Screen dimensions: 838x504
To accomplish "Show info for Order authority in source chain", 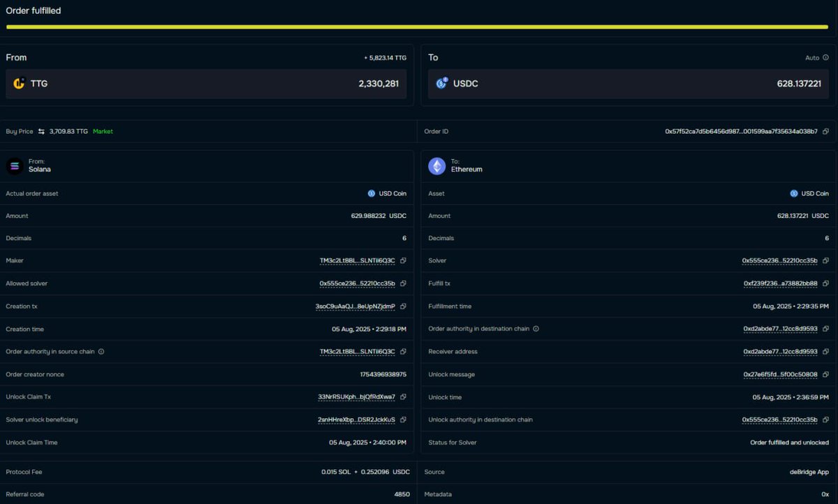I will (x=101, y=352).
